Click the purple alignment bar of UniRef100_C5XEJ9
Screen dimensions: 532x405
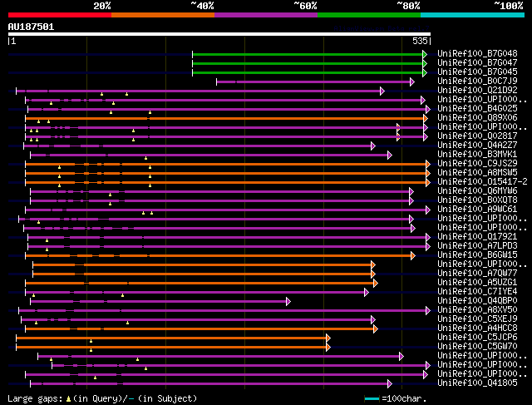(197, 320)
